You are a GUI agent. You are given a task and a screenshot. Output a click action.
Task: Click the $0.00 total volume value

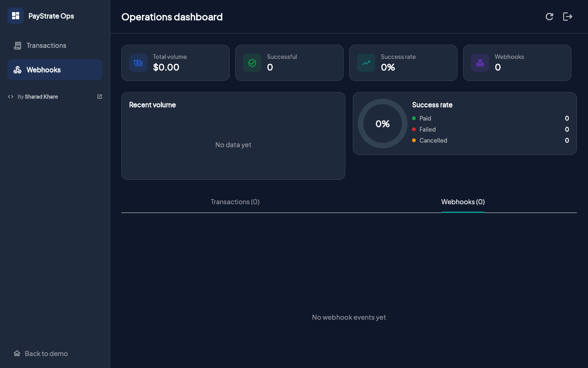166,67
